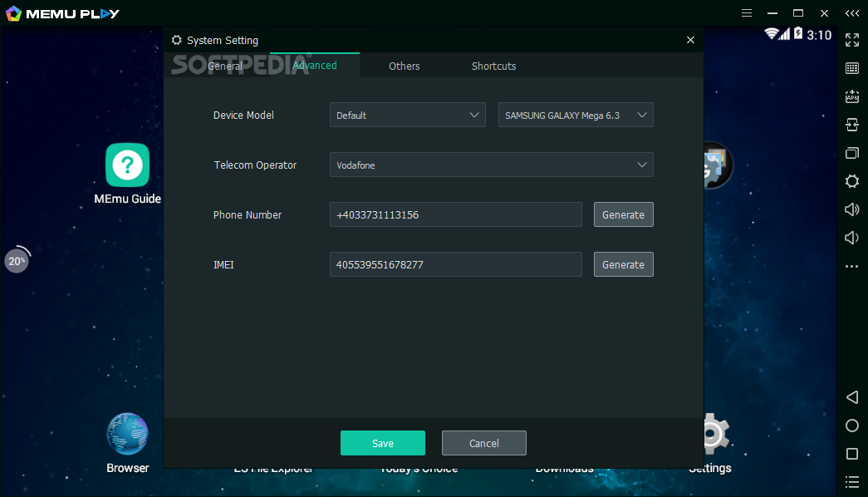
Task: Open the sidebar settings gear icon
Action: [x=852, y=181]
